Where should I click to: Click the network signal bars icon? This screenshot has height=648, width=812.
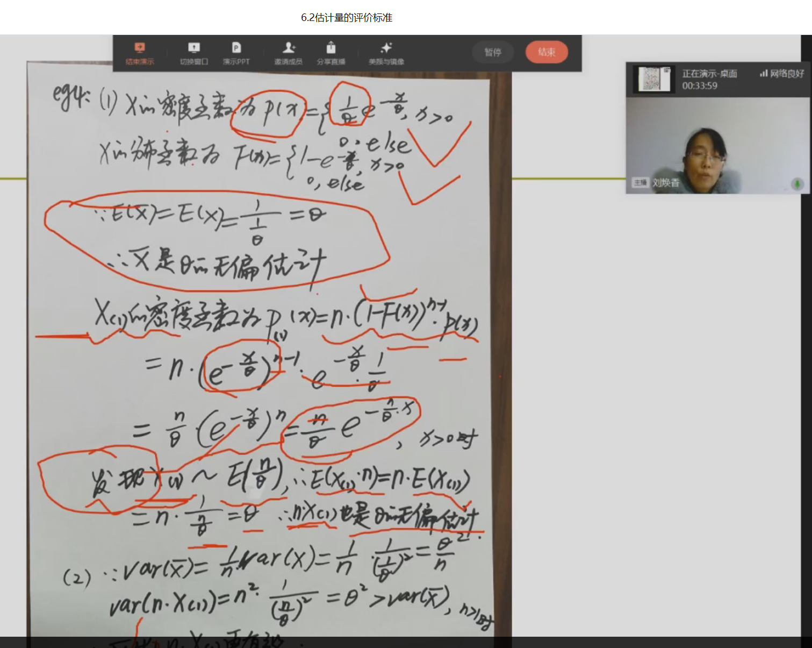763,73
